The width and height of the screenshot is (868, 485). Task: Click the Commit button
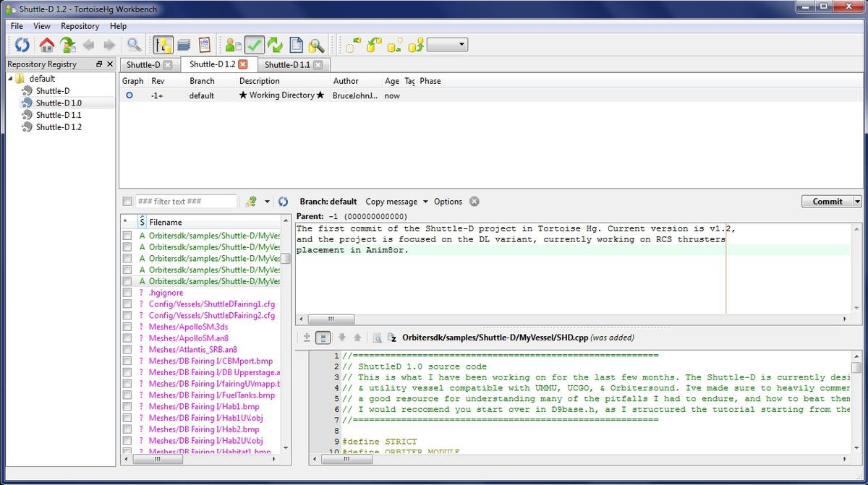click(827, 202)
